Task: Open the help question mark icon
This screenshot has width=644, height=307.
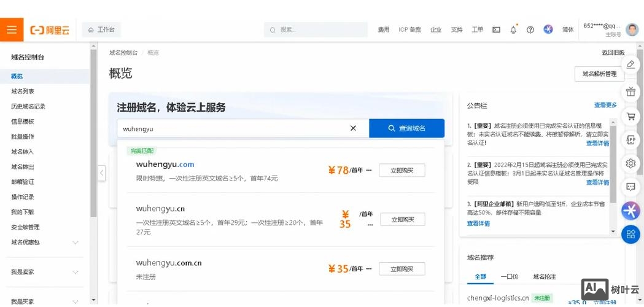Action: (530, 30)
